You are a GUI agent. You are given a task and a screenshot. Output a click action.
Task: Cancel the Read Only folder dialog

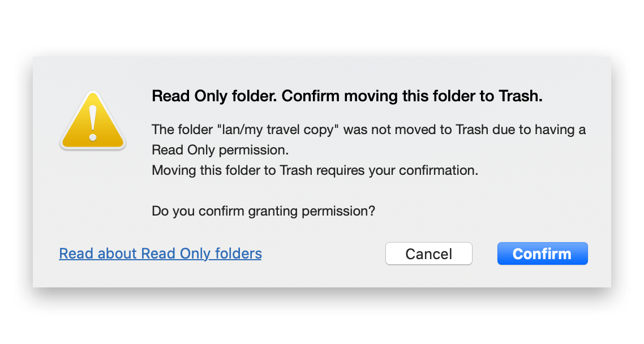(x=429, y=253)
